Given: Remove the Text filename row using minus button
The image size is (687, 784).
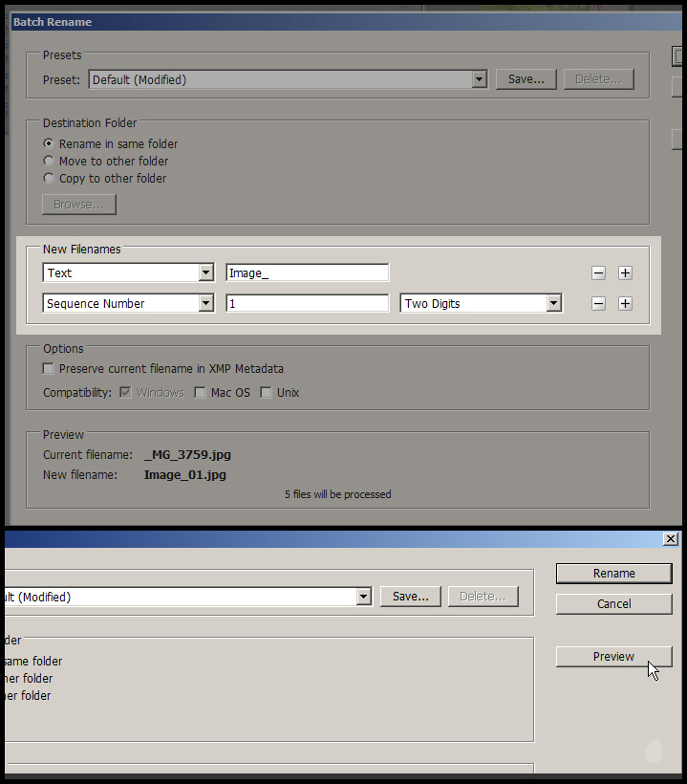Looking at the screenshot, I should coord(598,273).
